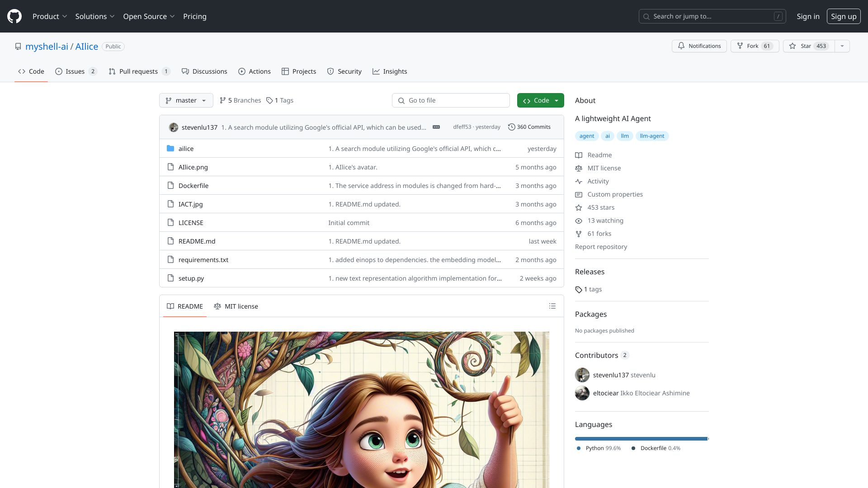Open README outline list icon

552,306
